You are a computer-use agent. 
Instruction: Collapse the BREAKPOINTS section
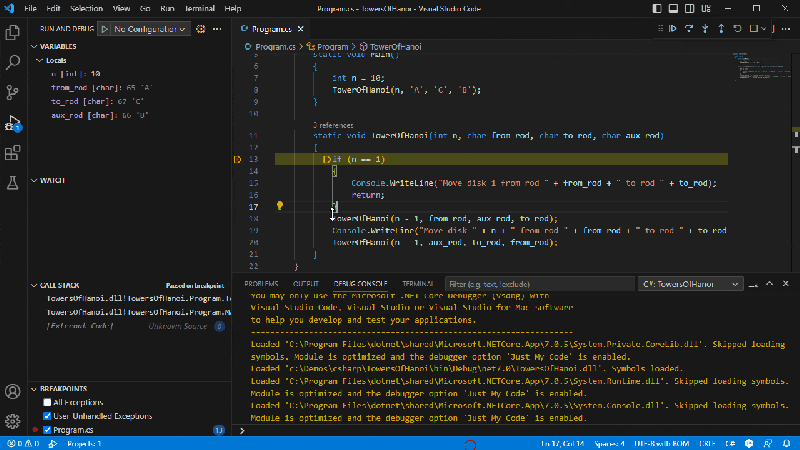pyautogui.click(x=34, y=389)
